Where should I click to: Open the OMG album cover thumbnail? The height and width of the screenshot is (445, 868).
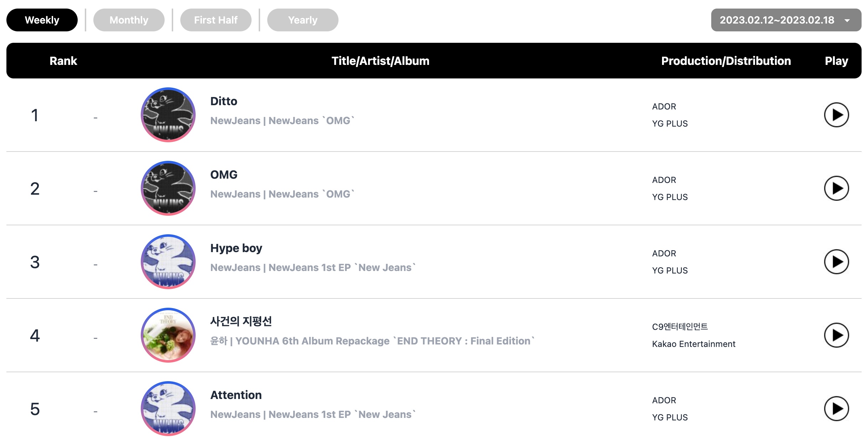[168, 188]
